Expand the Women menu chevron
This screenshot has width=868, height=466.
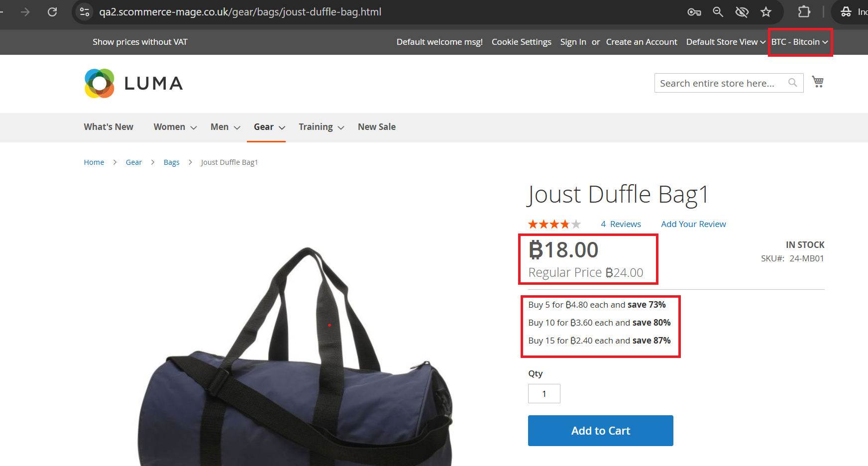[194, 127]
